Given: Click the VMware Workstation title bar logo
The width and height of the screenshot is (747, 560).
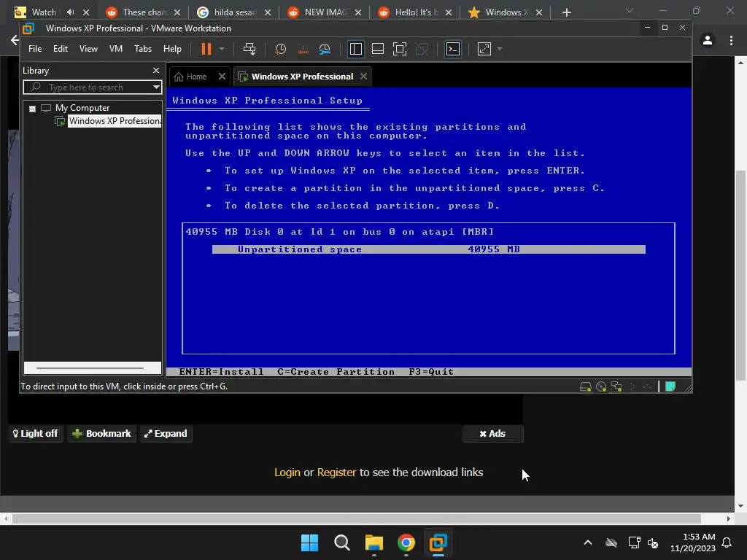Looking at the screenshot, I should click(28, 28).
